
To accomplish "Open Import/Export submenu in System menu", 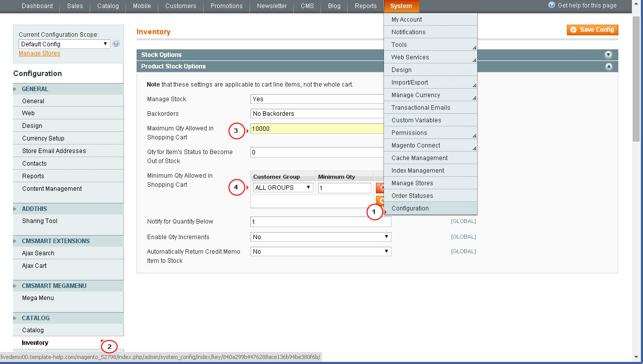I will point(430,83).
